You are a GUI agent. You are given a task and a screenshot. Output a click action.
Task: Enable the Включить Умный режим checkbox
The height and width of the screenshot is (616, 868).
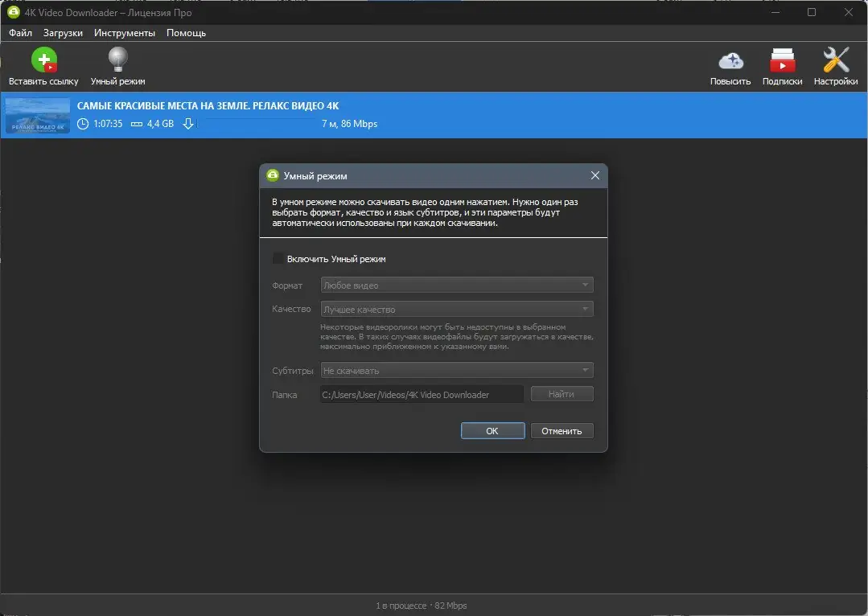278,258
